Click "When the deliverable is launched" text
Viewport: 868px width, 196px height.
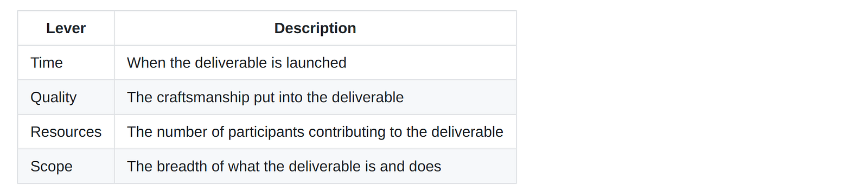[x=237, y=63]
